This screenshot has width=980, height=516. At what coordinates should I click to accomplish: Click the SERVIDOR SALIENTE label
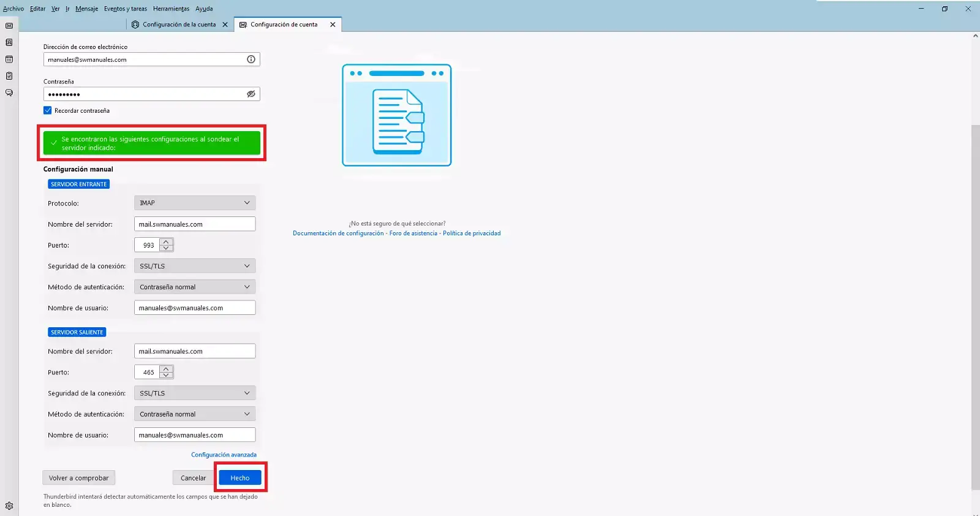[x=77, y=332]
